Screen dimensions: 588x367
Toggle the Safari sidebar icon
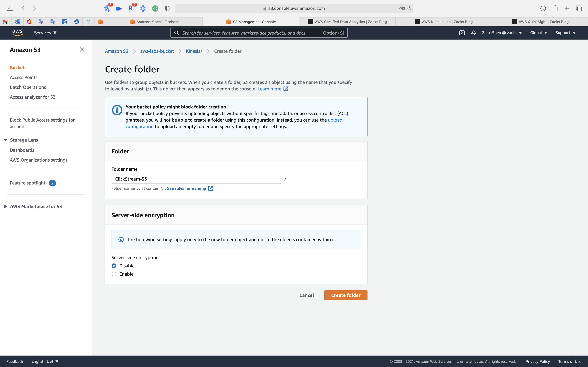point(10,8)
